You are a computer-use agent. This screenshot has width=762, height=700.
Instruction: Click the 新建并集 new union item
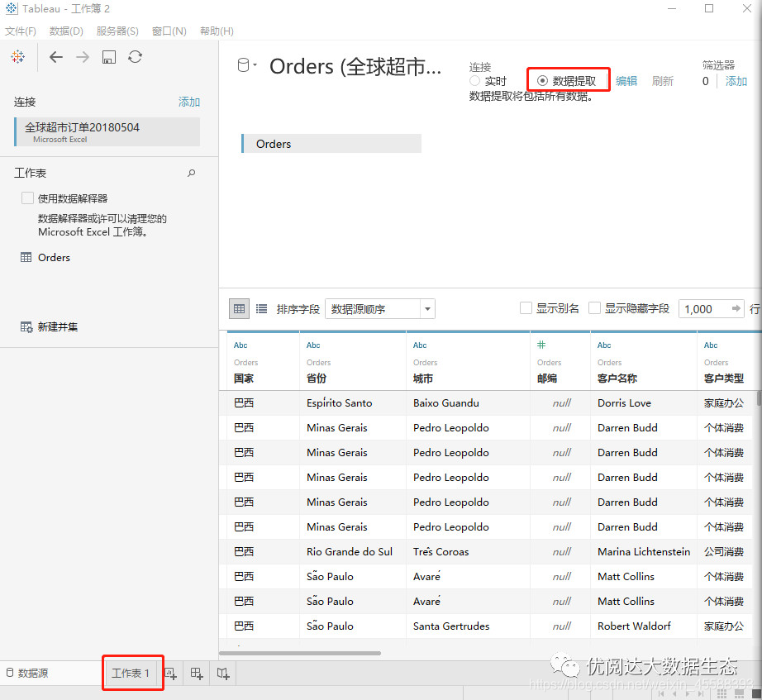tap(49, 326)
